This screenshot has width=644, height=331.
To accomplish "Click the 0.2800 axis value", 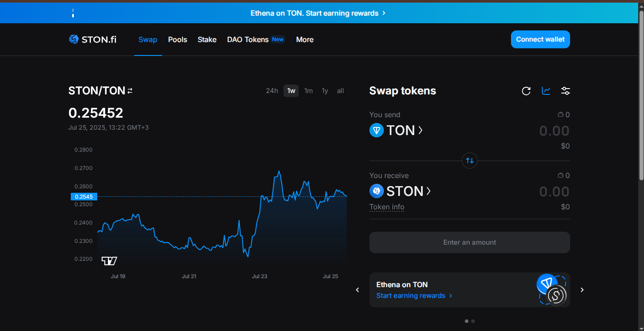I will pos(84,150).
